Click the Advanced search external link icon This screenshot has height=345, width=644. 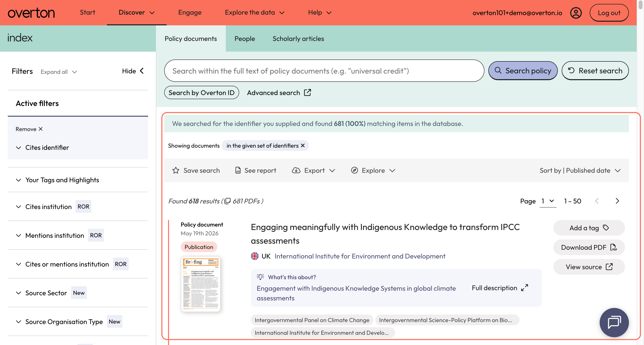(x=307, y=93)
